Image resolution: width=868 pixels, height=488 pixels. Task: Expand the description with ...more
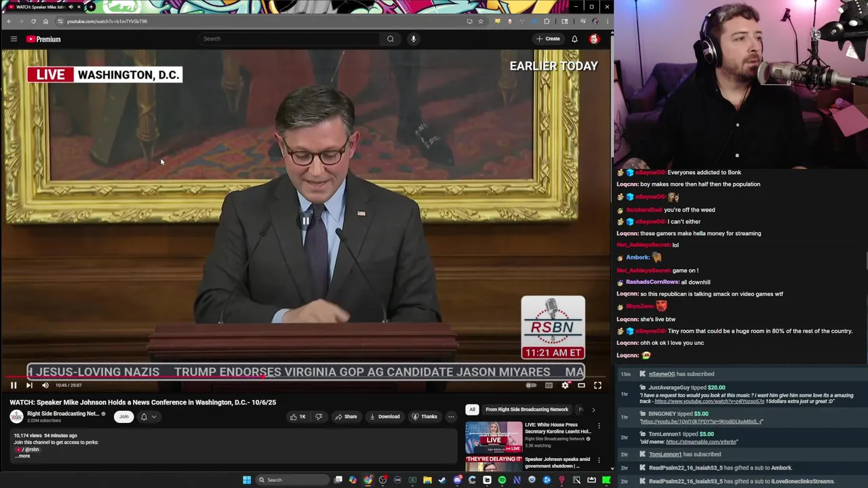[23, 456]
